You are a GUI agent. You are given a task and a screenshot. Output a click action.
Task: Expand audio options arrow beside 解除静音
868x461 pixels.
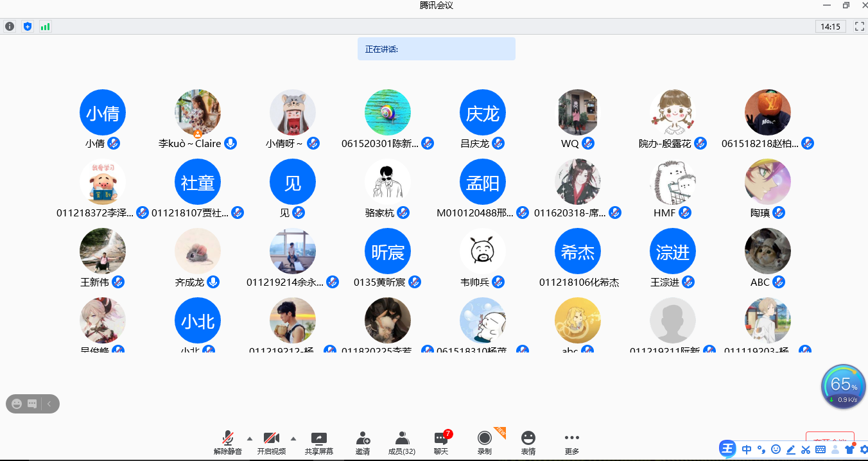pyautogui.click(x=250, y=439)
